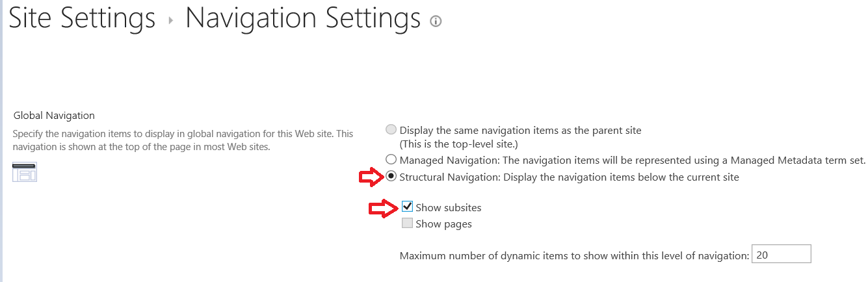The width and height of the screenshot is (868, 282).
Task: Click the Navigation Settings page title
Action: [x=303, y=18]
